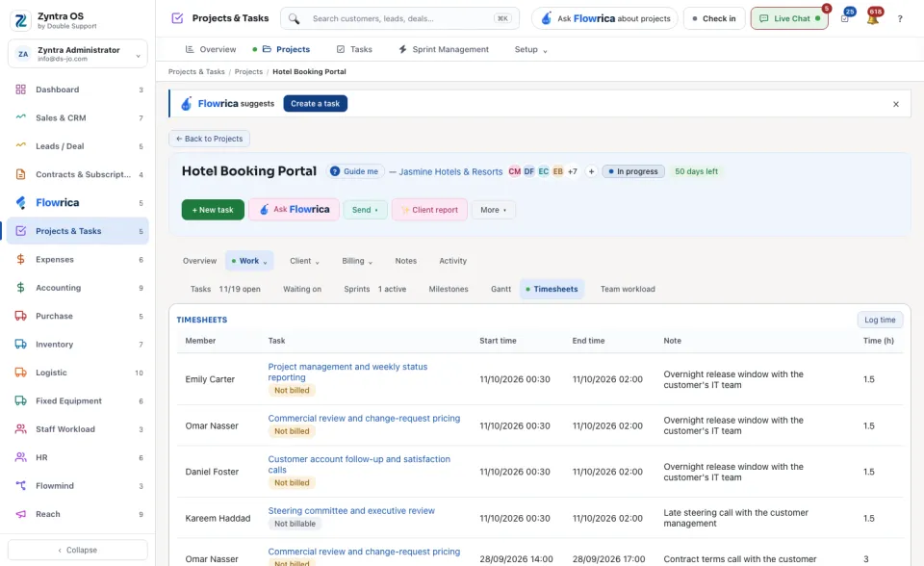Open Sales & CRM module
The width and height of the screenshot is (924, 566).
pos(78,117)
